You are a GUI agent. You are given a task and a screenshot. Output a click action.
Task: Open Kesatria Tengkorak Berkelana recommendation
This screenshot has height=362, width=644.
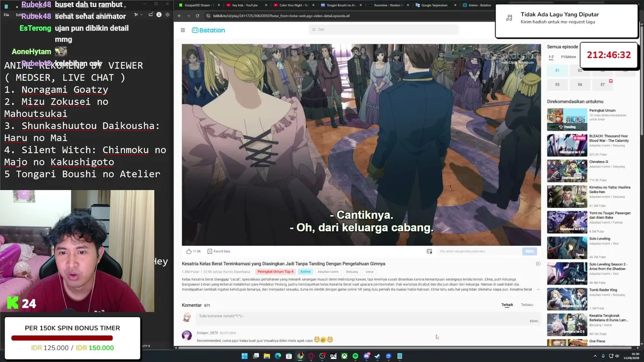567,325
